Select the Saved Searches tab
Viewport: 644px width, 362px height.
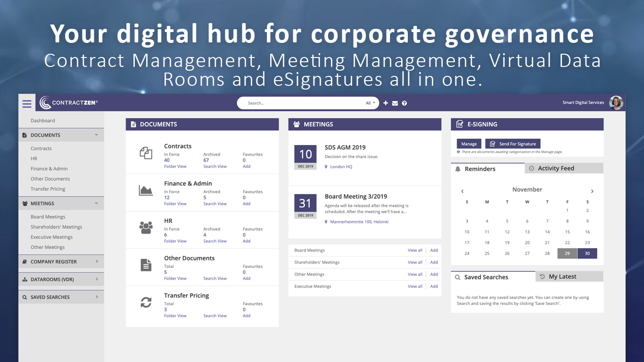pos(493,277)
